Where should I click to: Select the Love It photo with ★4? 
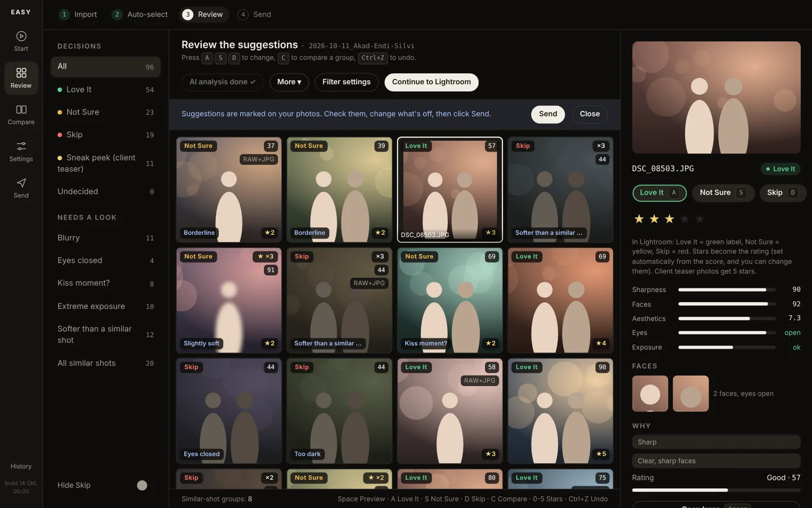click(560, 300)
